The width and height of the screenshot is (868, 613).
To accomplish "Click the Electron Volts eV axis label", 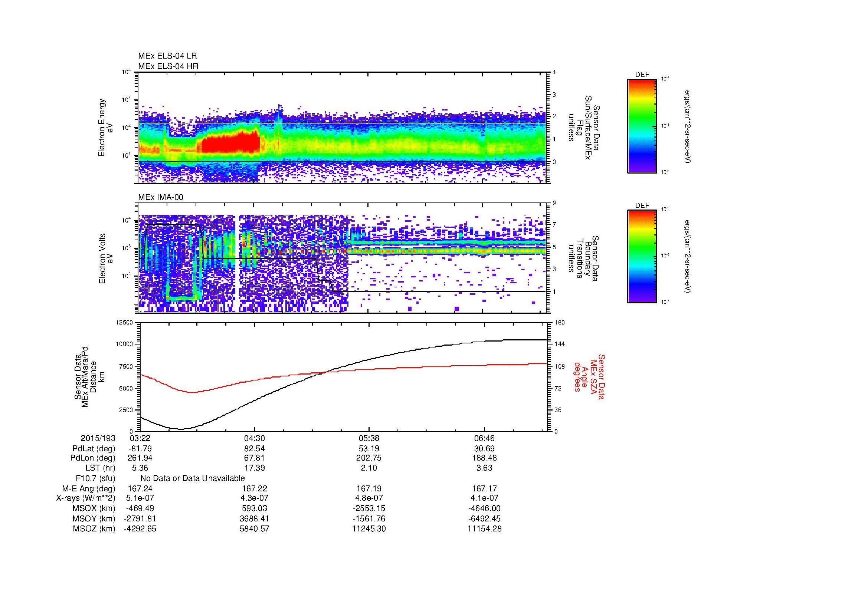I will click(x=106, y=258).
